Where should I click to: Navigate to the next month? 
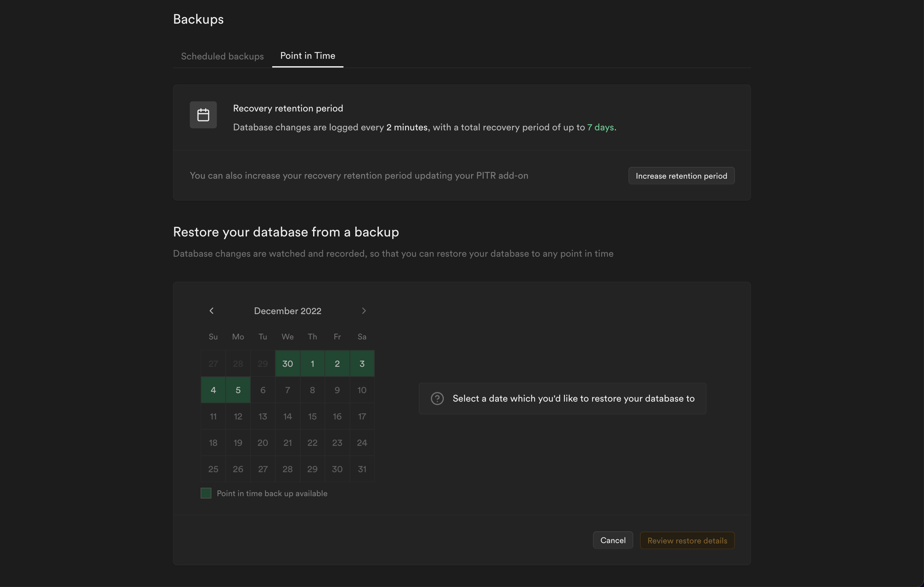pyautogui.click(x=363, y=311)
